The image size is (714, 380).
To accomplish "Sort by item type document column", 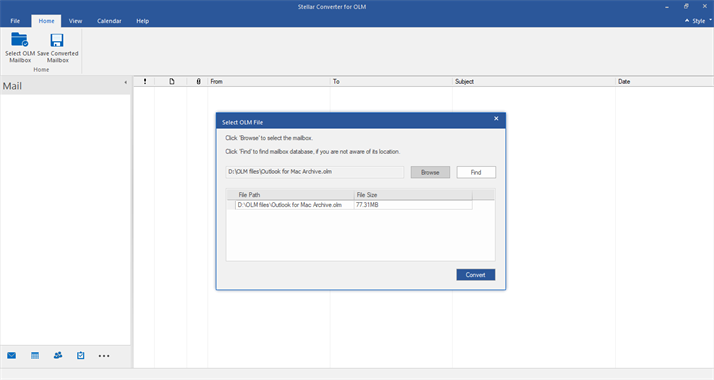I will (172, 81).
